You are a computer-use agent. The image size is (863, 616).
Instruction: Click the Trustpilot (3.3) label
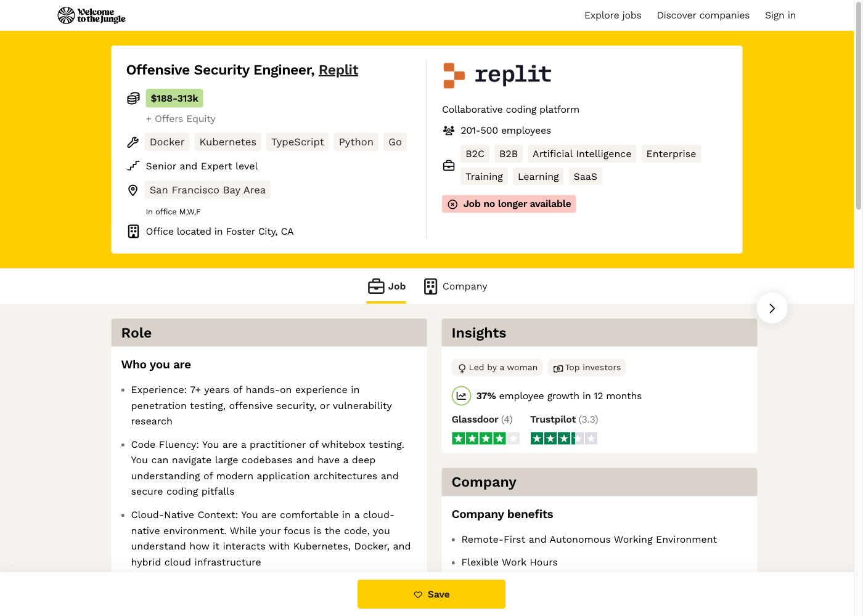point(564,419)
